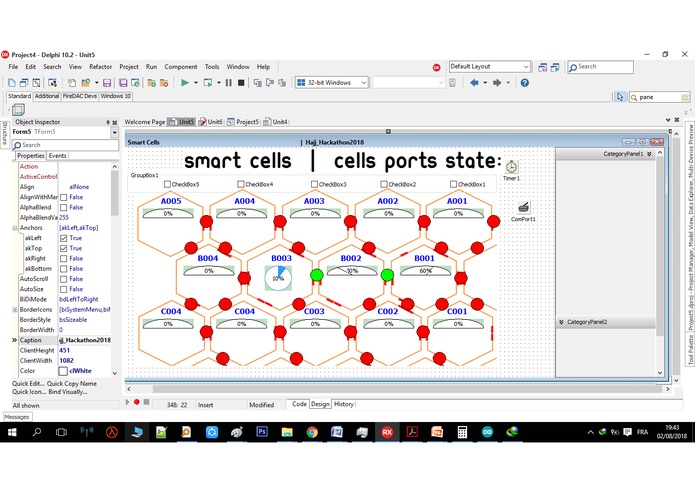Image resolution: width=695 pixels, height=494 pixels.
Task: Click the TFrames component in the Standard palette
Action: pyautogui.click(x=18, y=109)
